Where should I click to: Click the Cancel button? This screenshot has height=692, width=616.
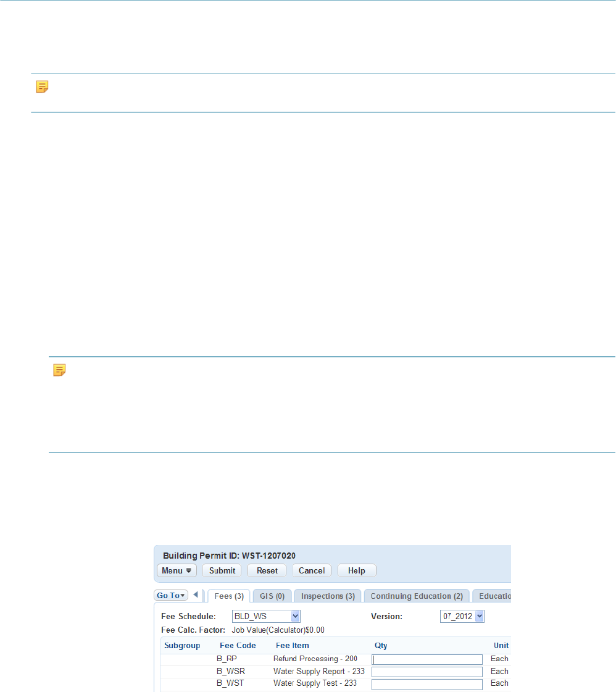(x=312, y=570)
